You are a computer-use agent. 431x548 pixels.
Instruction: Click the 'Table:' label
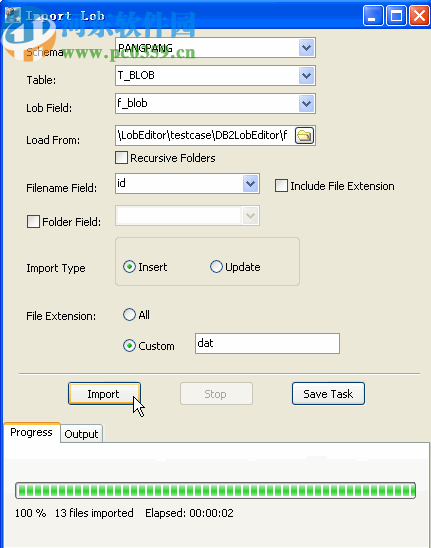pyautogui.click(x=41, y=80)
